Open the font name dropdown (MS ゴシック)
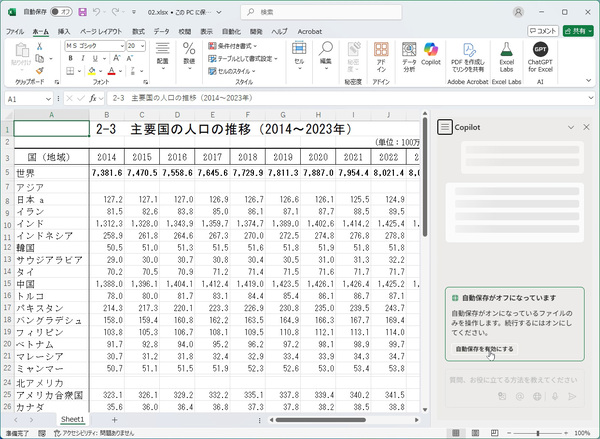The height and width of the screenshot is (439, 600). coord(93,45)
